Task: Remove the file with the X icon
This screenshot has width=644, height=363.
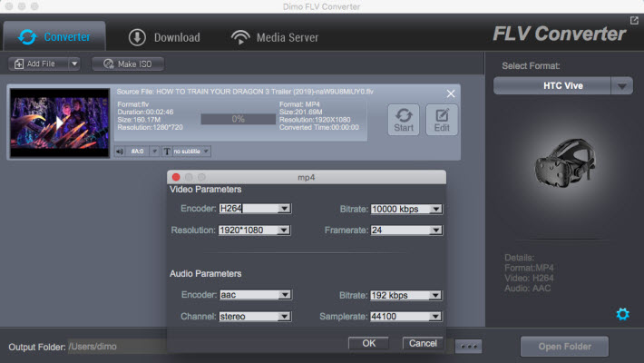Action: [451, 93]
